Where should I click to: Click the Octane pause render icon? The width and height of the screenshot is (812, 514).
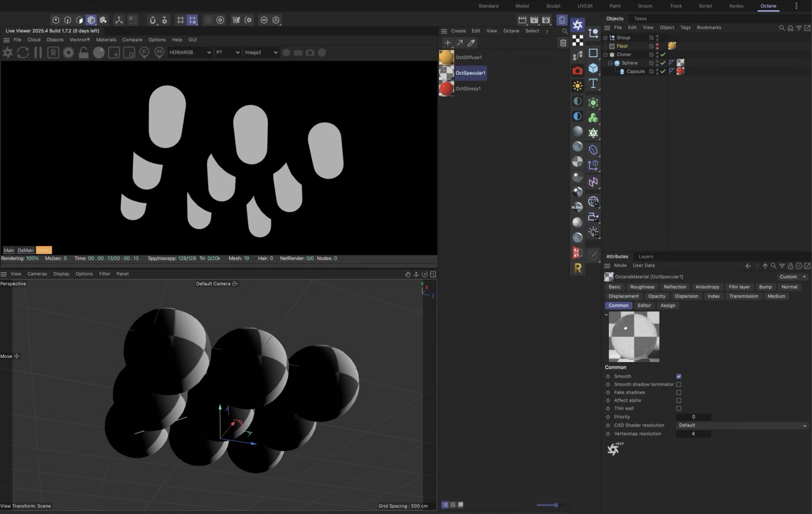[38, 53]
